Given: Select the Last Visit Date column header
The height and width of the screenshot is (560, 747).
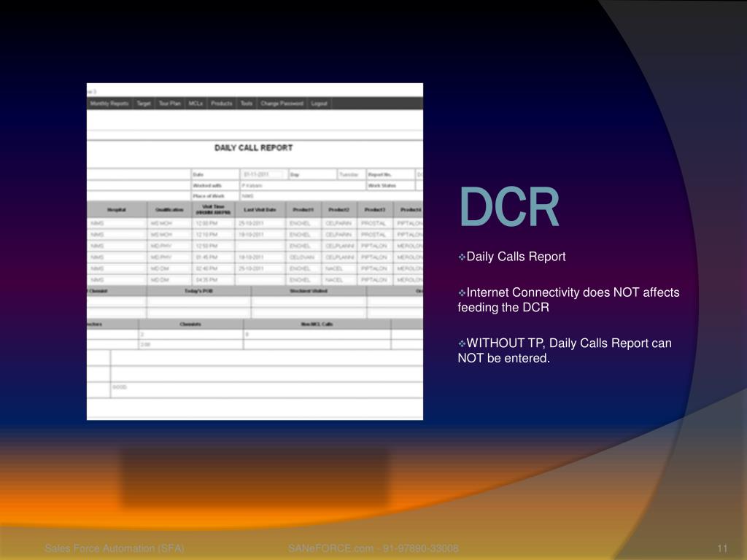Looking at the screenshot, I should pyautogui.click(x=260, y=209).
